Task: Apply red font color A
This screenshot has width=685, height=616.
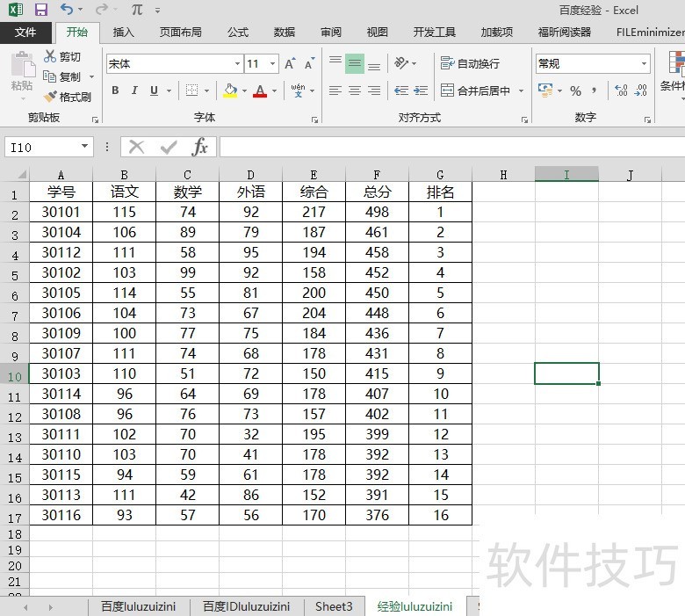Action: tap(260, 91)
